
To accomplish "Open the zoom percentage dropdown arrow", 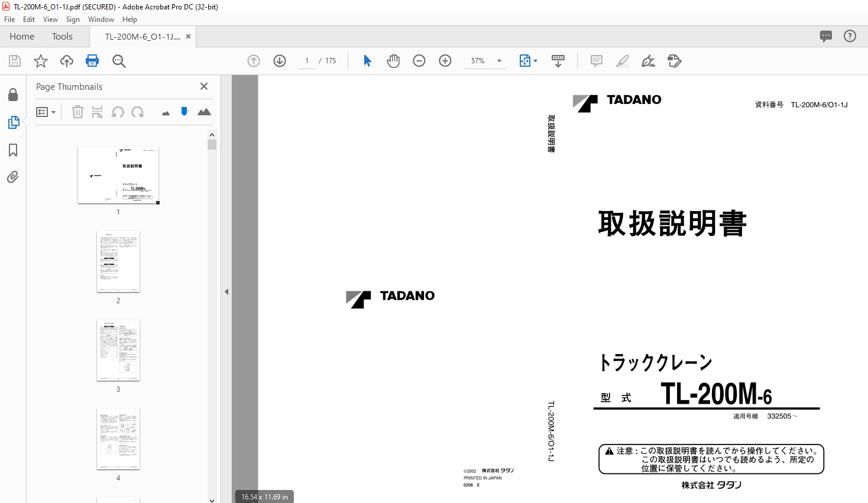I will click(499, 61).
